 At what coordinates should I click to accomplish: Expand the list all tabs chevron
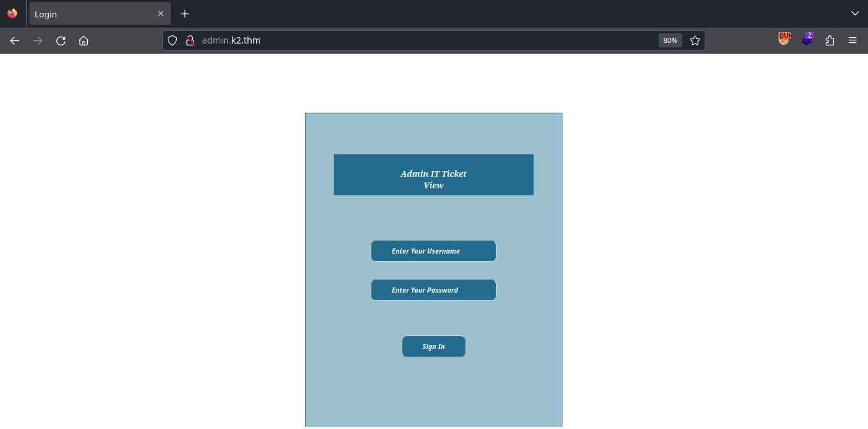(x=855, y=13)
